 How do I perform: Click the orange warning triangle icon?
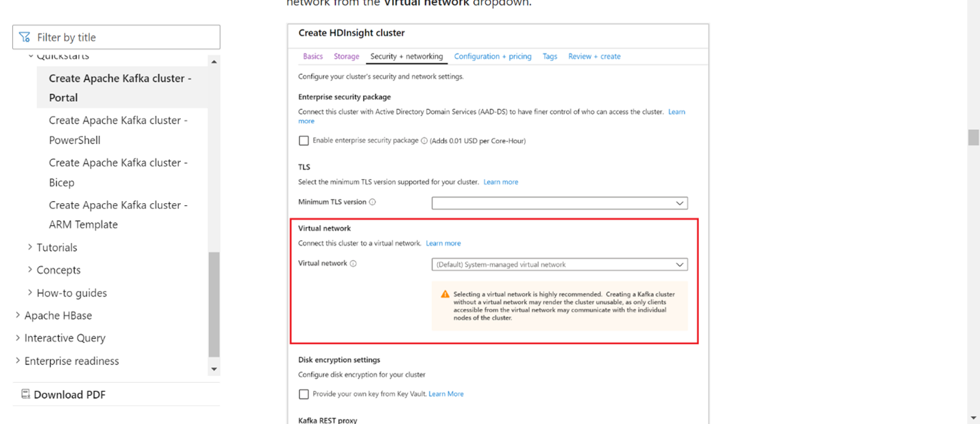(x=445, y=294)
